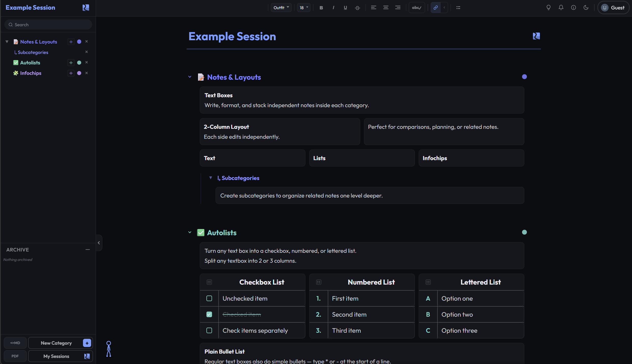Screen dimensions: 632x364
Task: Toggle bold formatting
Action: [321, 8]
